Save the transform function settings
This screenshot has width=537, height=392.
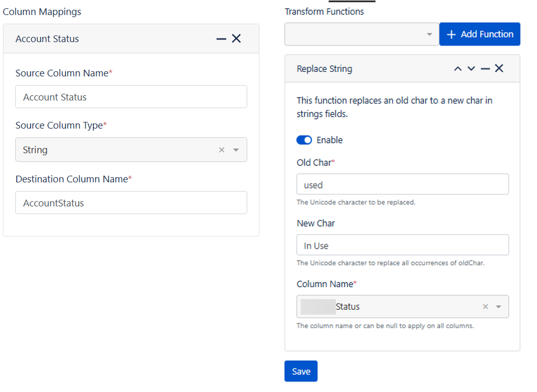point(301,371)
